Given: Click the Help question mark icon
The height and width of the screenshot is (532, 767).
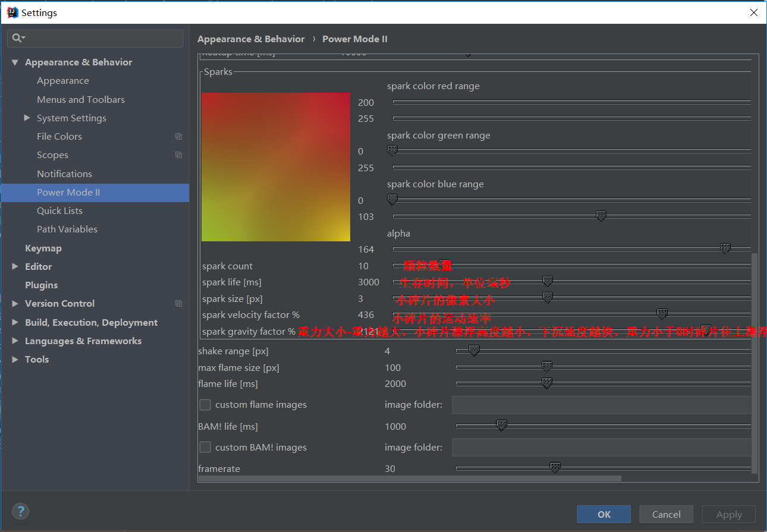Looking at the screenshot, I should (x=20, y=511).
